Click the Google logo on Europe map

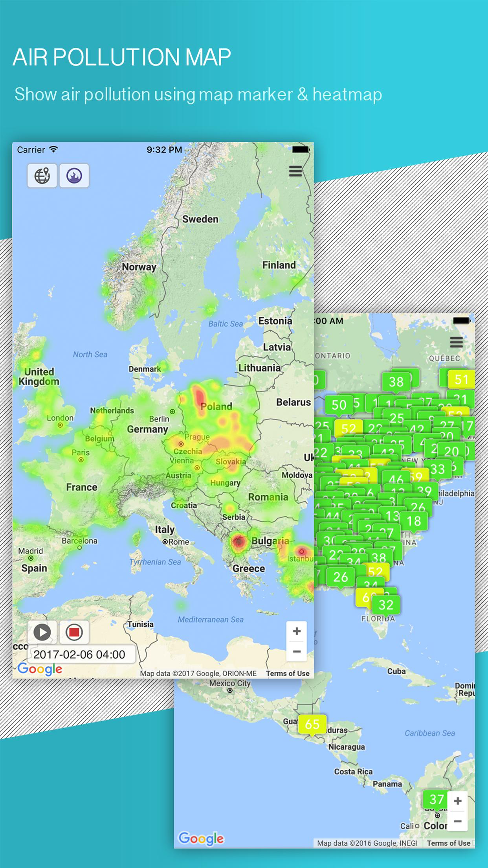[x=40, y=669]
